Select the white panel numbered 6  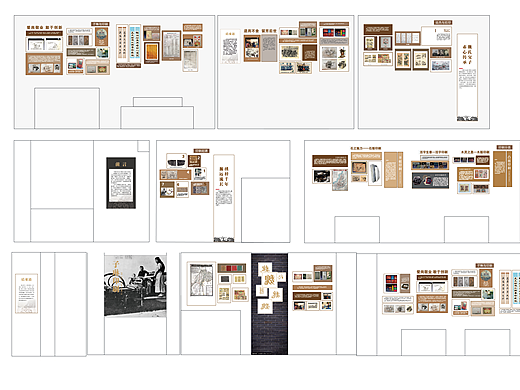coord(182,190)
